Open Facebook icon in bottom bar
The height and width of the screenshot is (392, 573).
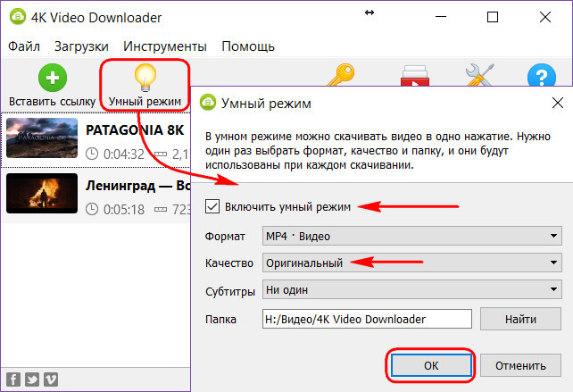13,379
